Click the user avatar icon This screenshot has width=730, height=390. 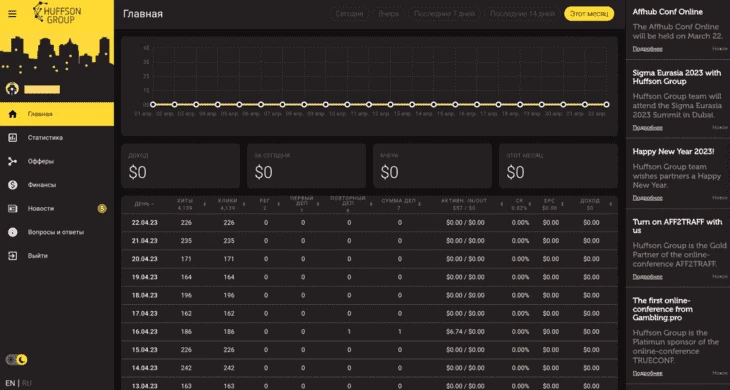click(x=12, y=88)
